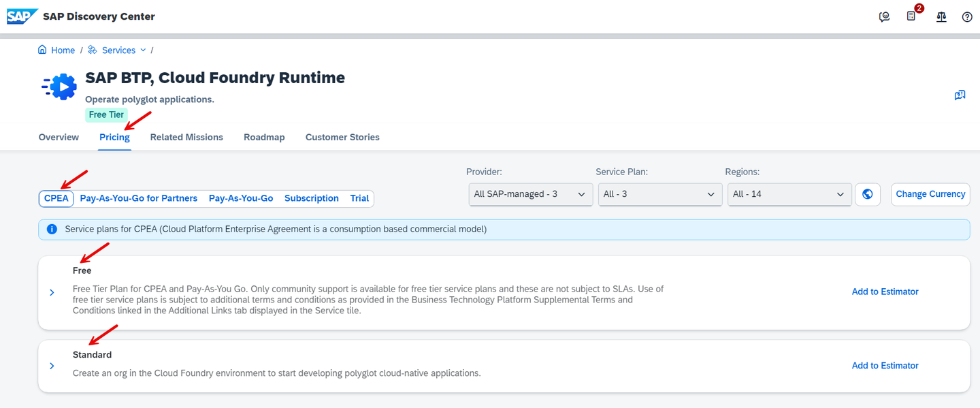Image resolution: width=980 pixels, height=408 pixels.
Task: Click the Change Currency button
Action: (930, 194)
